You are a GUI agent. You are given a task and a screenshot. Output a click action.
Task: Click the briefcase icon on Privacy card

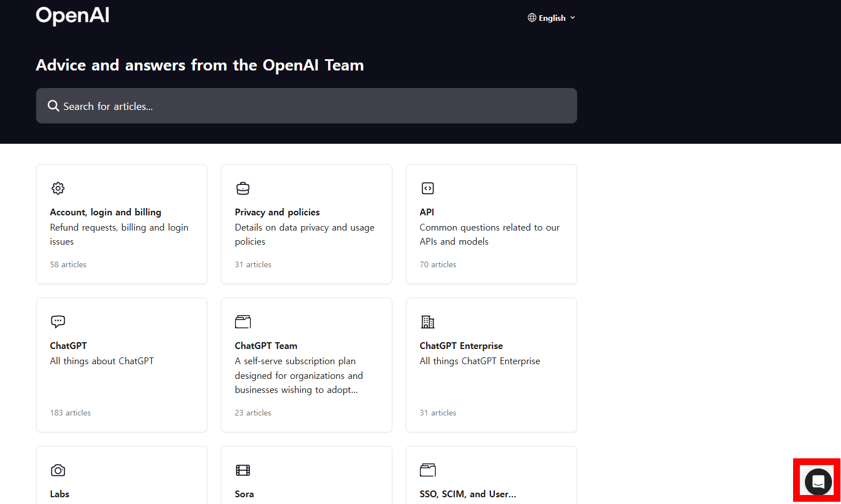(243, 188)
